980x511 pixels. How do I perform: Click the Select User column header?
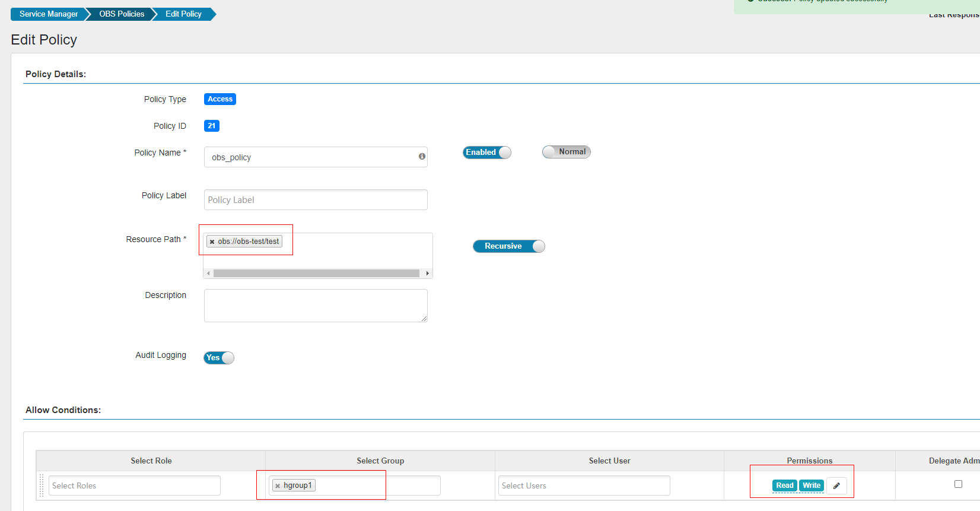(x=609, y=461)
